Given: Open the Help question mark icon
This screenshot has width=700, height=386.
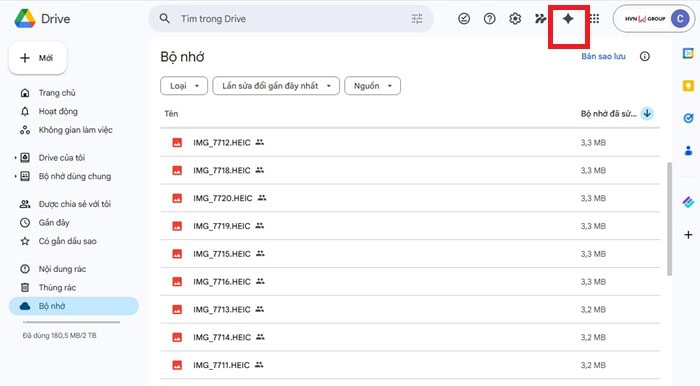Looking at the screenshot, I should pos(489,19).
